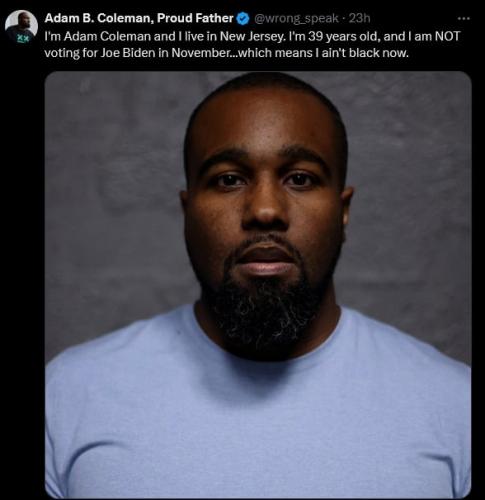Open the profile avatar picture

tap(21, 26)
